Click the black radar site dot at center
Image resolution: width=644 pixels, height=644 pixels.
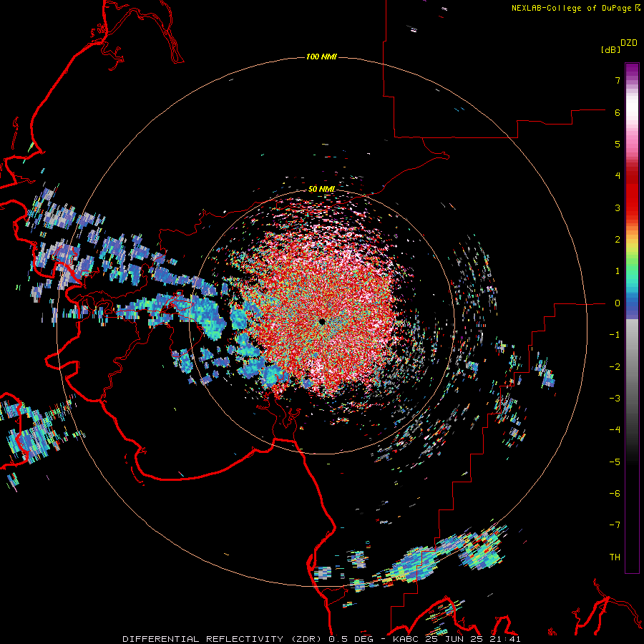click(x=322, y=321)
